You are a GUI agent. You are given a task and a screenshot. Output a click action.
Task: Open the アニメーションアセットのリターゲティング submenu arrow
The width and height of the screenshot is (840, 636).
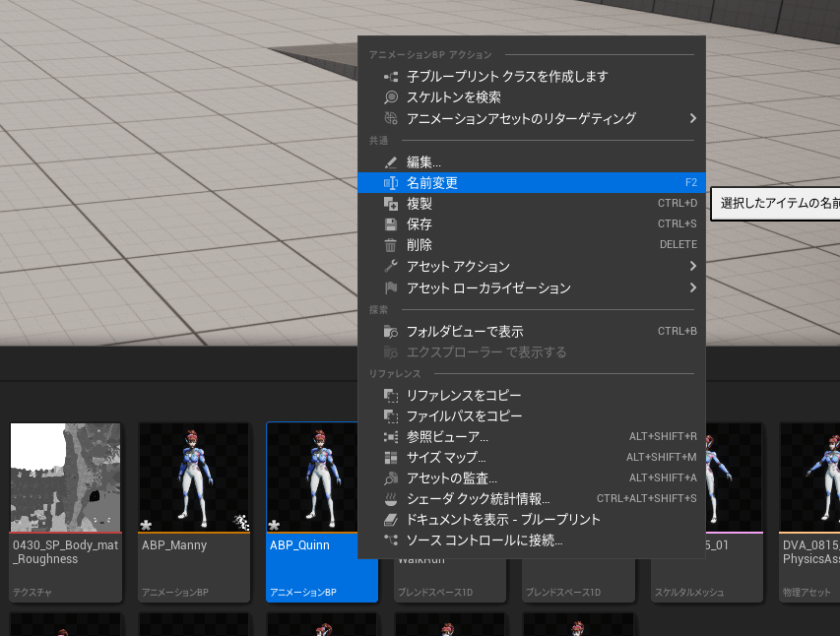point(693,118)
